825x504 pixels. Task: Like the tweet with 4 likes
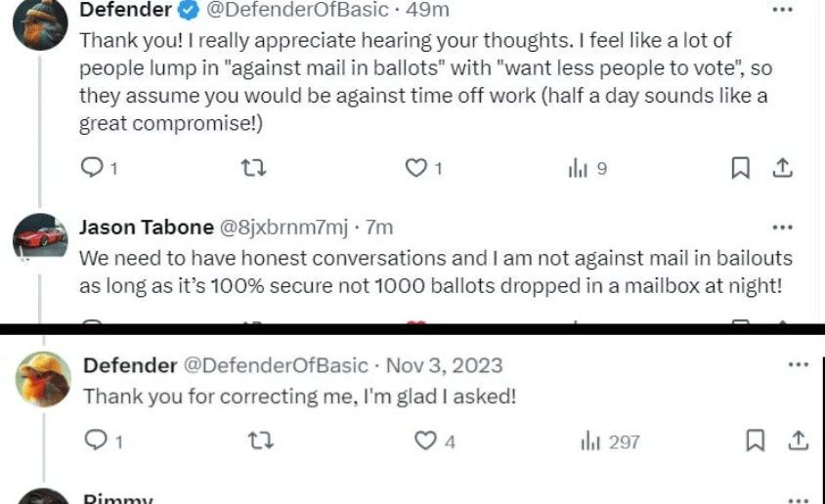coord(425,441)
